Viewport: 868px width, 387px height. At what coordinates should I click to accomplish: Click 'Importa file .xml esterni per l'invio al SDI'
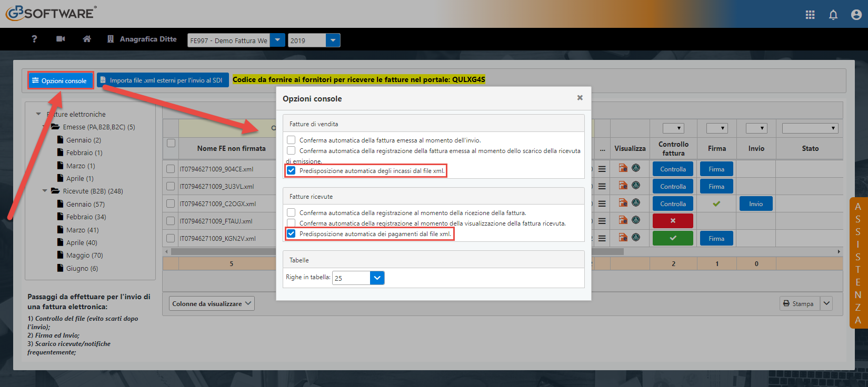(x=163, y=80)
